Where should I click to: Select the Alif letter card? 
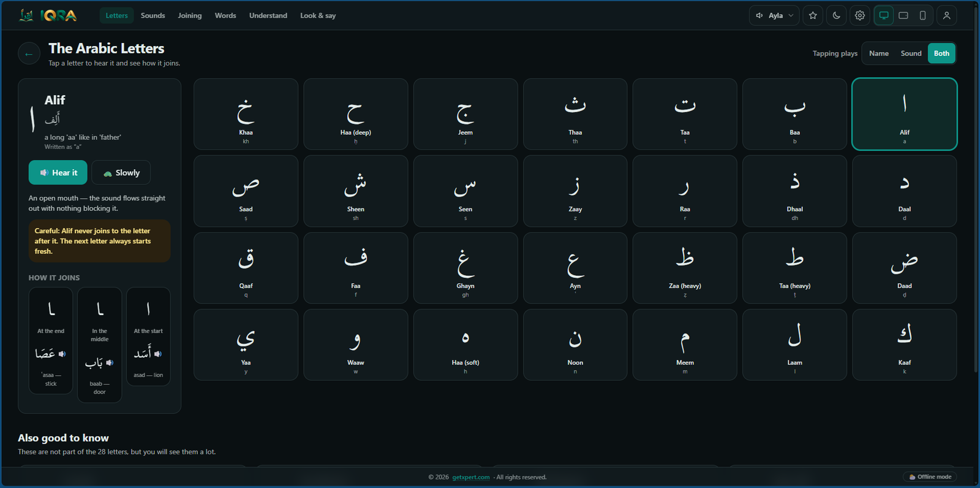point(905,114)
